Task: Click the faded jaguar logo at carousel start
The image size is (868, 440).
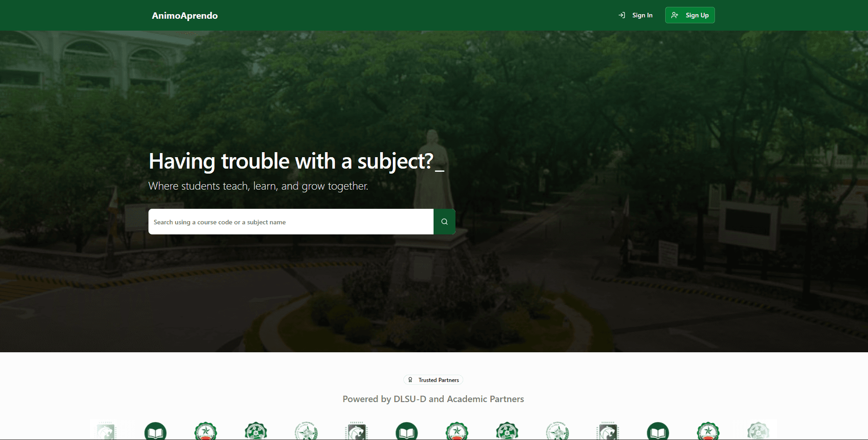Action: (106, 431)
